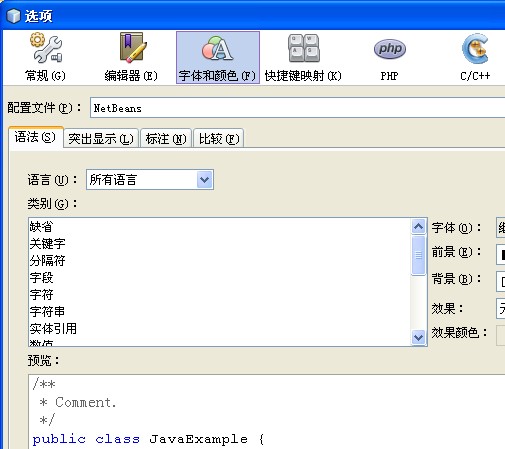Click the category list scroll down arrow
Viewport: 505px width, 449px height.
418,338
